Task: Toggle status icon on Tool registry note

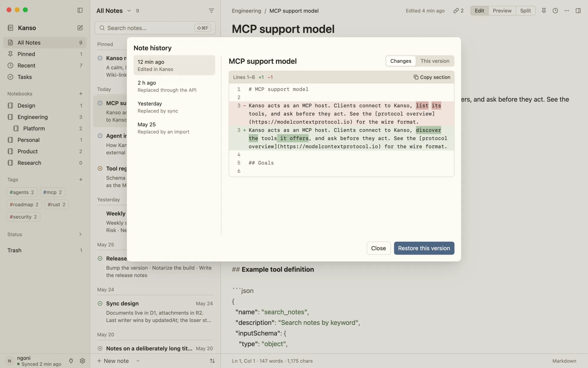Action: pyautogui.click(x=100, y=168)
